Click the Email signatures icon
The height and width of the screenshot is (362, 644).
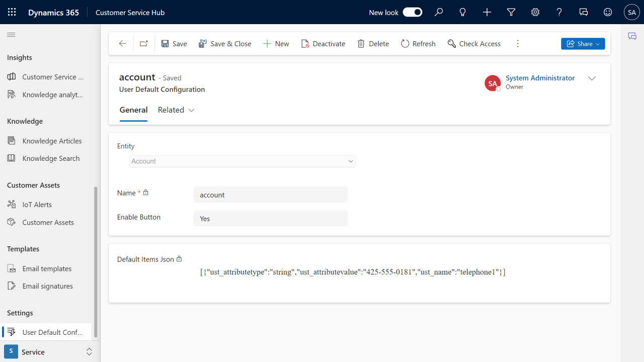tap(12, 286)
